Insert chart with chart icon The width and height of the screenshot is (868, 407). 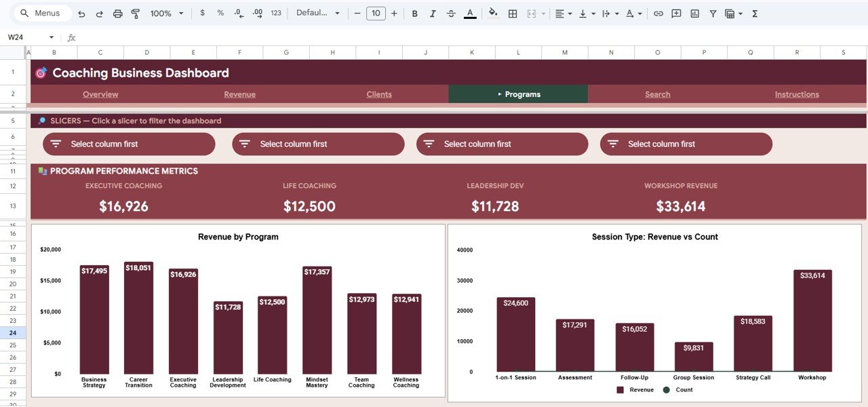[694, 14]
